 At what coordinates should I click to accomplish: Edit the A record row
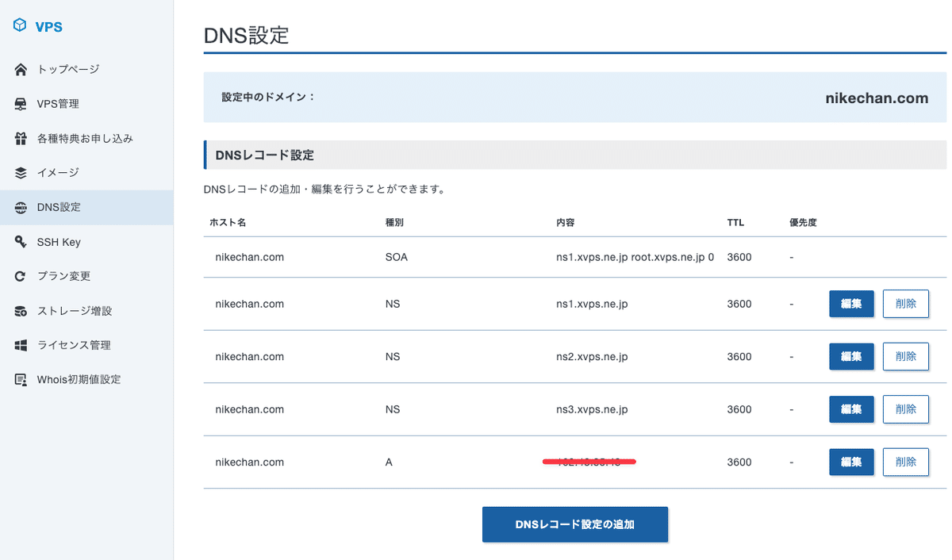851,462
